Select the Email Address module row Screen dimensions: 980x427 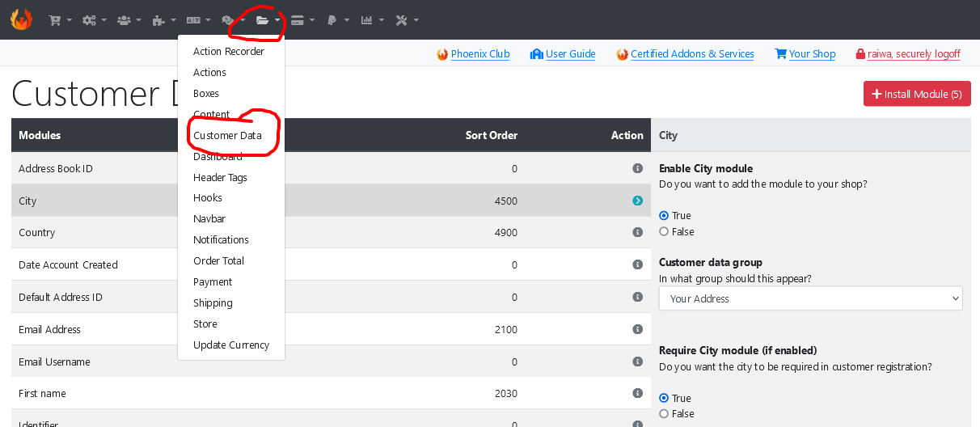pos(331,329)
